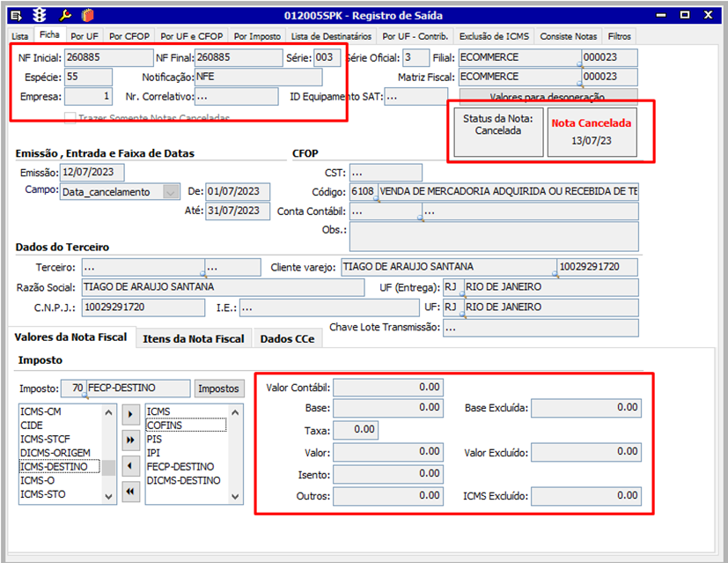
Task: Select the Valores da Nota Fiscal tab
Action: point(70,337)
